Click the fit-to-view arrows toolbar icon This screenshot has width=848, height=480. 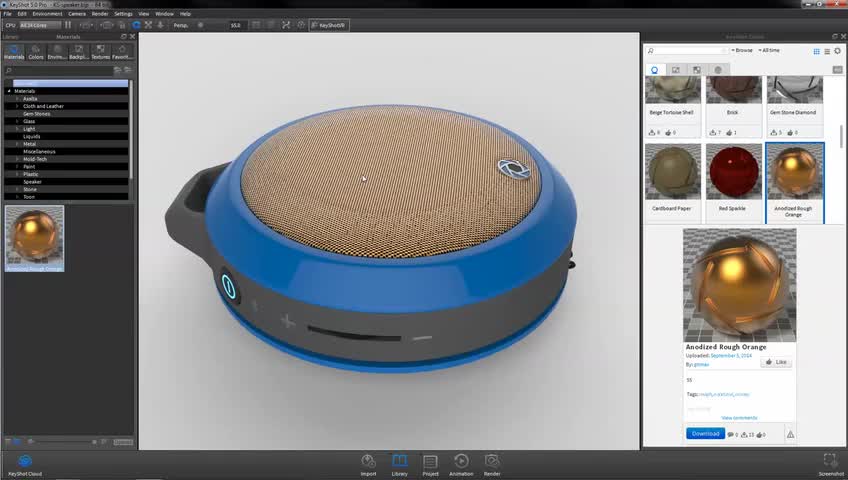[x=148, y=25]
